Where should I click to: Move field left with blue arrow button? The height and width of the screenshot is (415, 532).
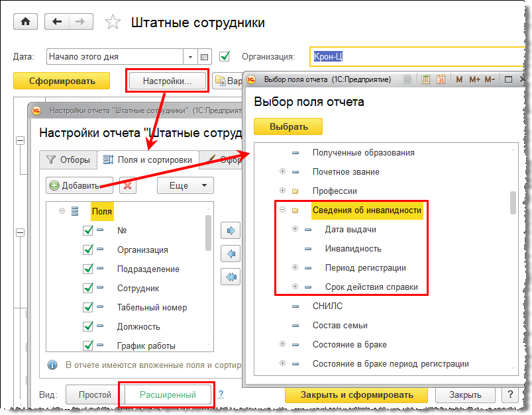coord(231,254)
